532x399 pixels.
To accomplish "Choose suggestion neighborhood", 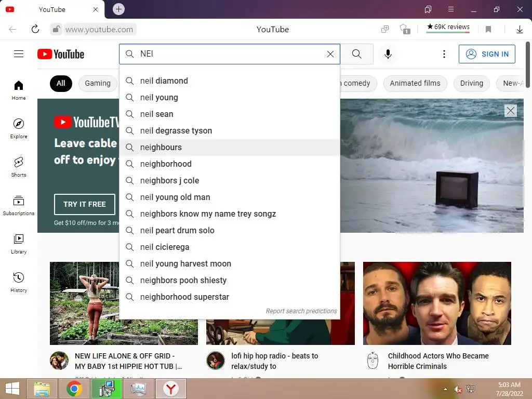I will pyautogui.click(x=230, y=164).
